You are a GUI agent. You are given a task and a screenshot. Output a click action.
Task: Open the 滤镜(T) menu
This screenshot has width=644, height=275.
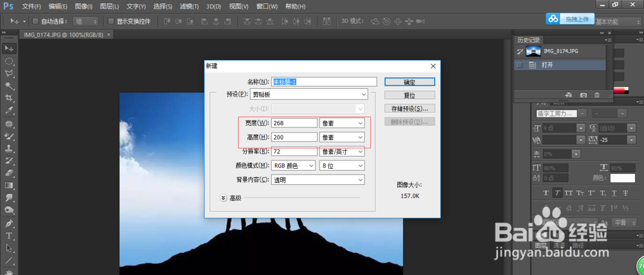(189, 6)
